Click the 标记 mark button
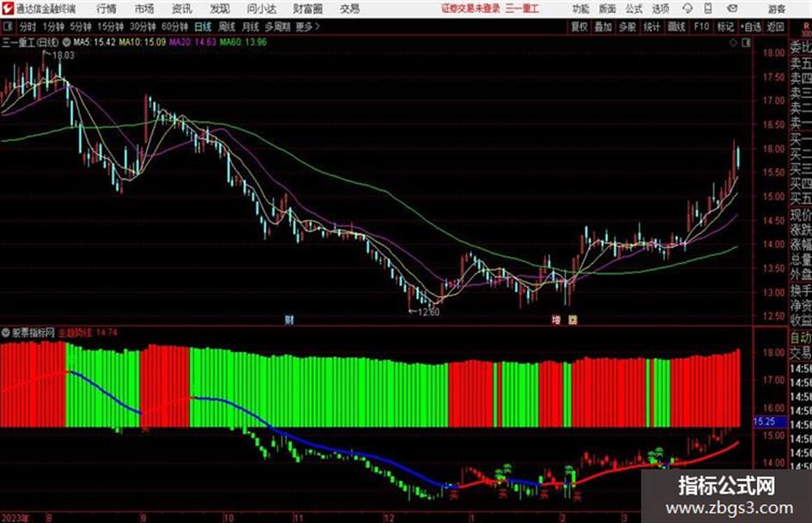This screenshot has width=812, height=523. click(725, 27)
